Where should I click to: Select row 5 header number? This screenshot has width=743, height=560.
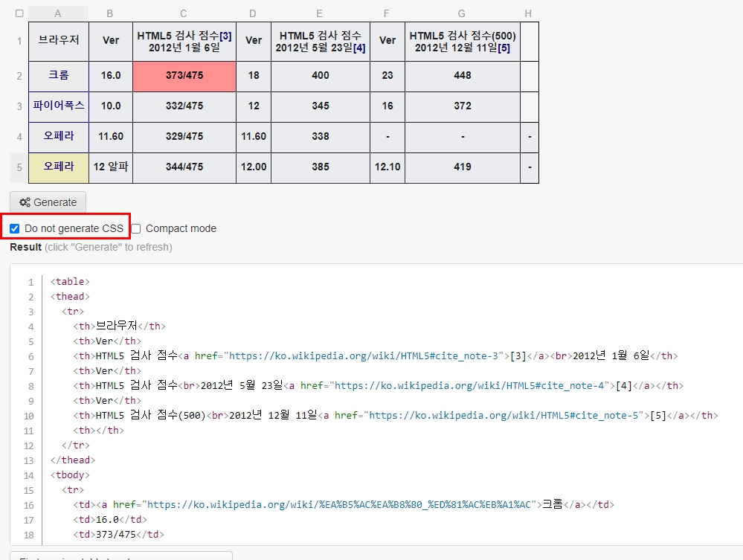pos(19,167)
